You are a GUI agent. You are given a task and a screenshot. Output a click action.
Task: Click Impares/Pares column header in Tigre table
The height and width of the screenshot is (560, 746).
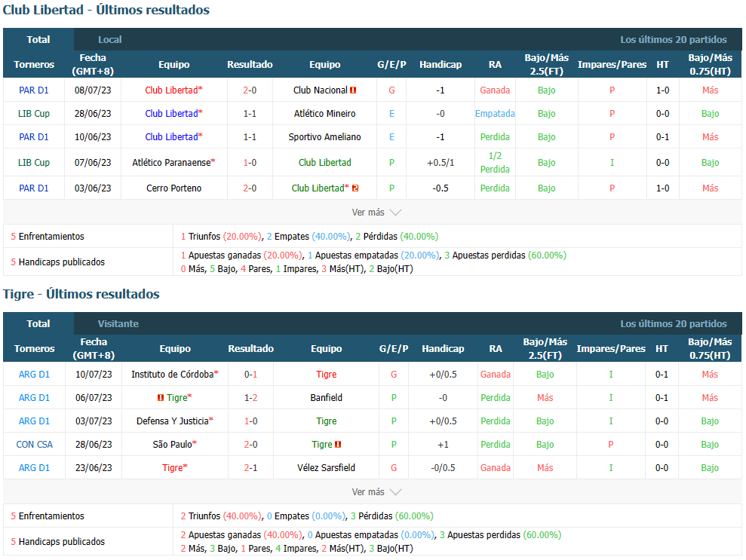(611, 348)
